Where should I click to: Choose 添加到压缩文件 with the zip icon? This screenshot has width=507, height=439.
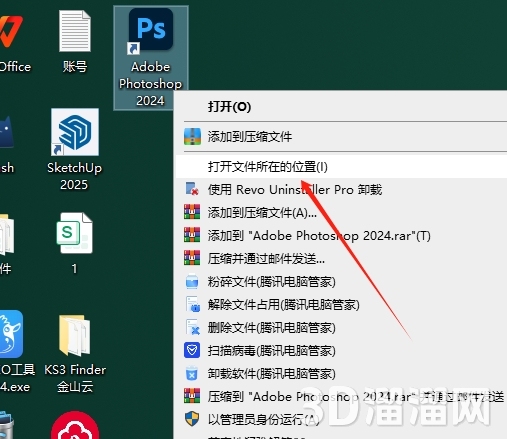click(x=341, y=137)
